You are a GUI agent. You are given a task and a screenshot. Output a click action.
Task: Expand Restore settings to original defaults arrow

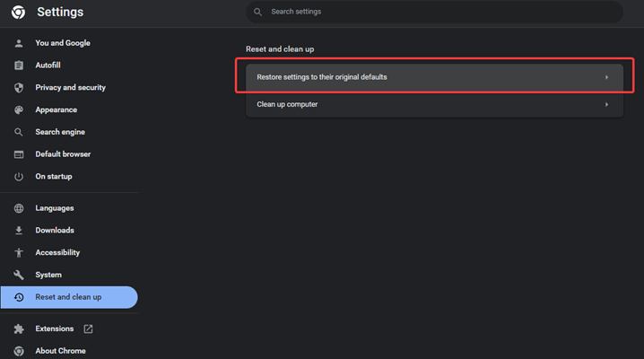606,77
